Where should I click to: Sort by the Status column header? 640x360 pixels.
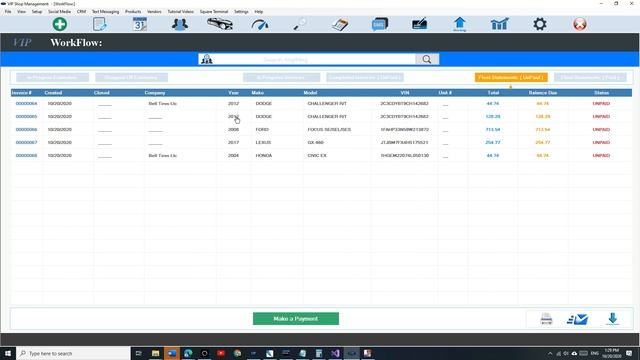tap(601, 93)
